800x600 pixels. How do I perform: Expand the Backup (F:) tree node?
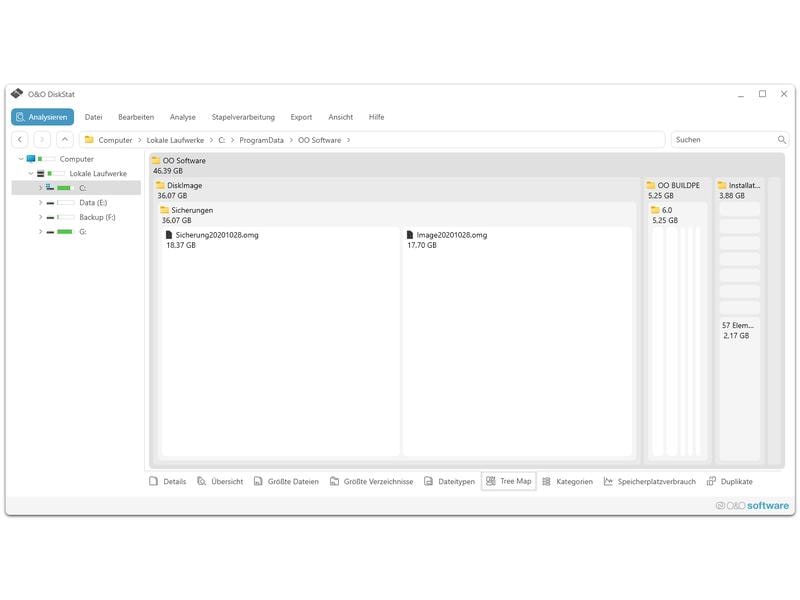[40, 217]
